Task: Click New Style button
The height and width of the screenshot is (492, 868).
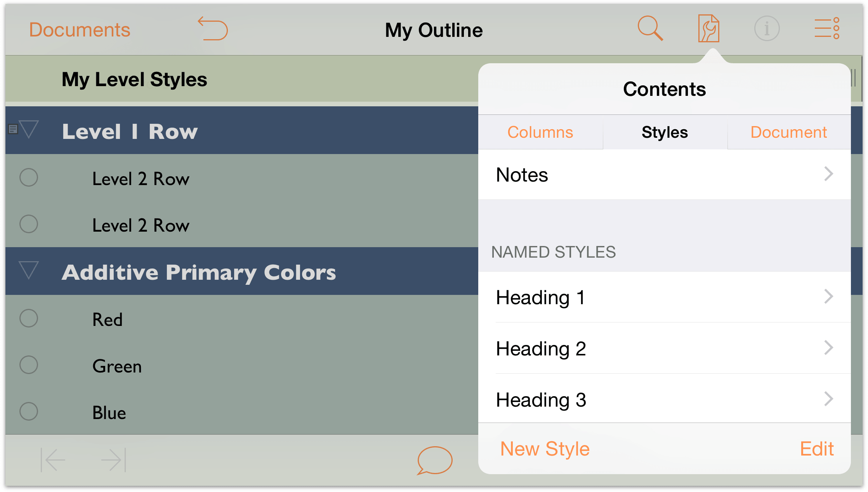Action: (x=544, y=449)
